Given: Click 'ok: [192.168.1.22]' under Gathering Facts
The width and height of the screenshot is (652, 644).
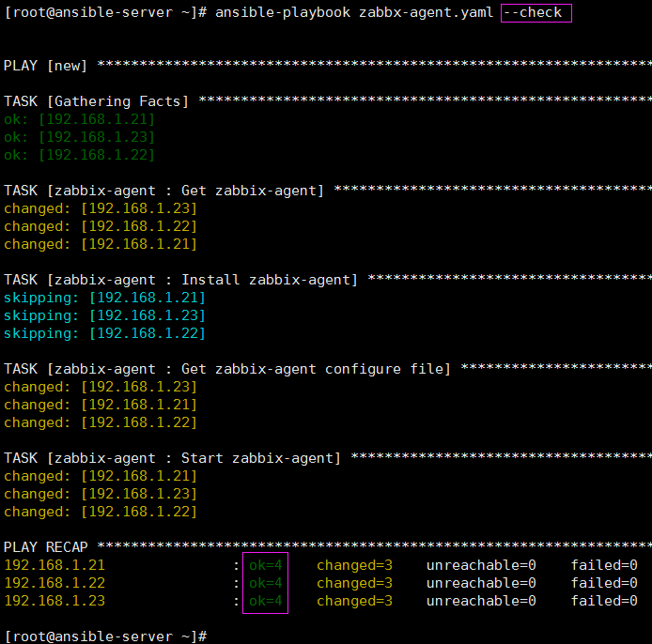Looking at the screenshot, I should pos(80,156).
